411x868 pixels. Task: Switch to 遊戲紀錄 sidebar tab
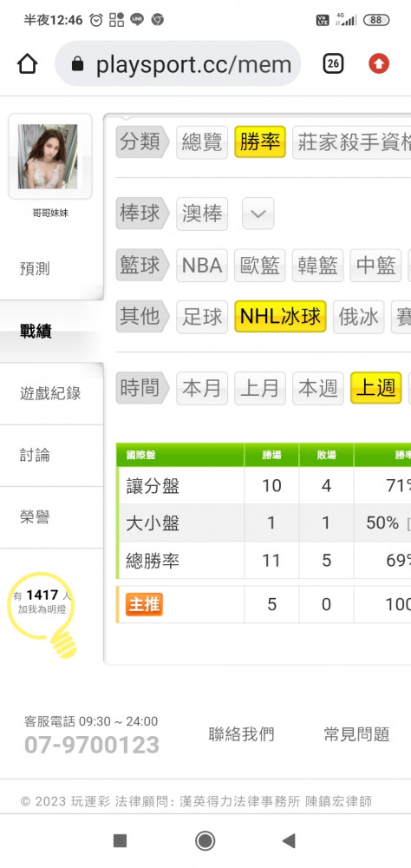[51, 393]
